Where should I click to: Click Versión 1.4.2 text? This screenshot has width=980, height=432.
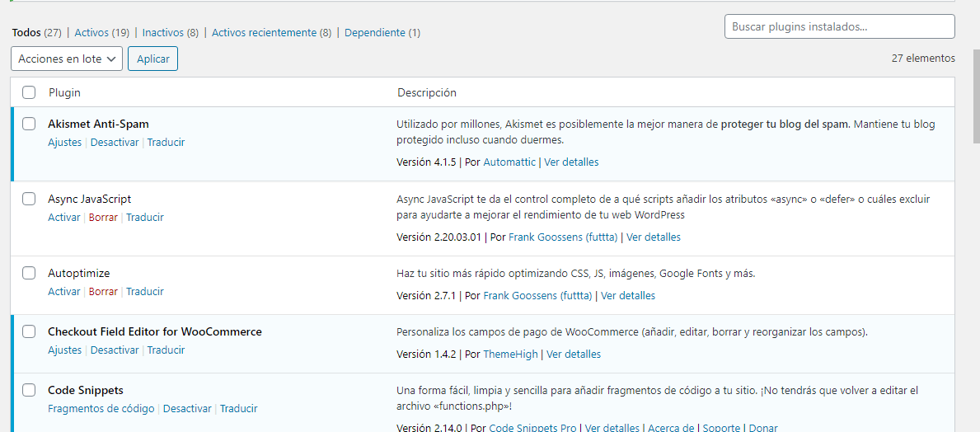pyautogui.click(x=426, y=354)
